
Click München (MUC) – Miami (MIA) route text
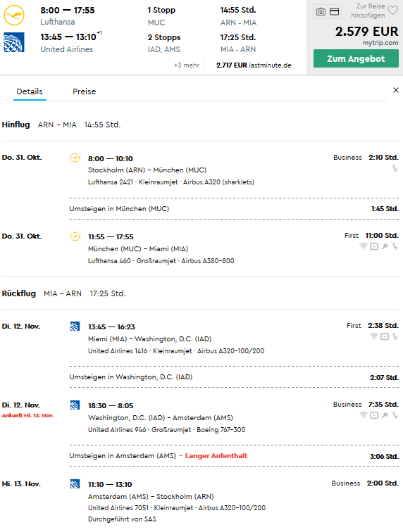point(138,248)
